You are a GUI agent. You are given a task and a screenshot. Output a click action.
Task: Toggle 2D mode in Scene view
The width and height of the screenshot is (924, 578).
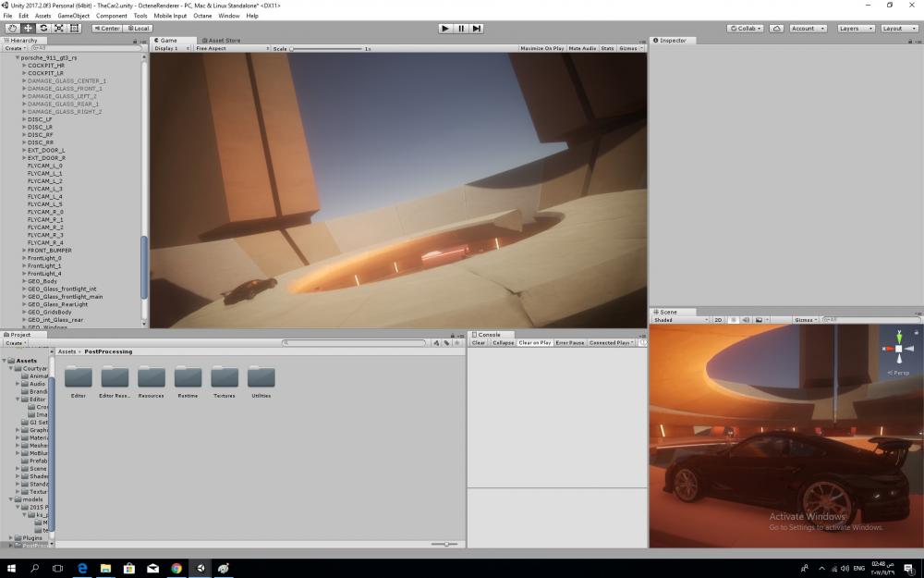click(718, 320)
